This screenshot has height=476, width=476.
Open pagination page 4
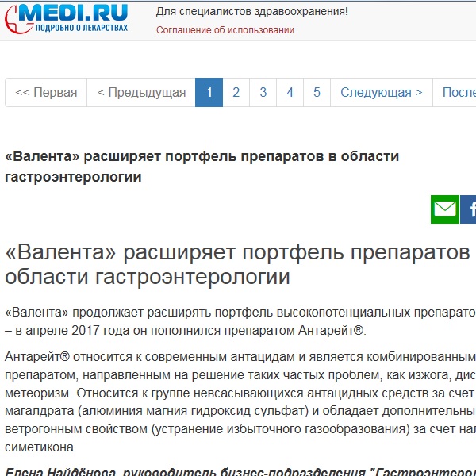(x=290, y=92)
